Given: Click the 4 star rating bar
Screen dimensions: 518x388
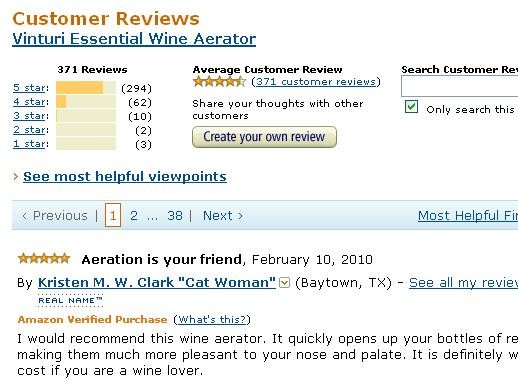Looking at the screenshot, I should (86, 102).
